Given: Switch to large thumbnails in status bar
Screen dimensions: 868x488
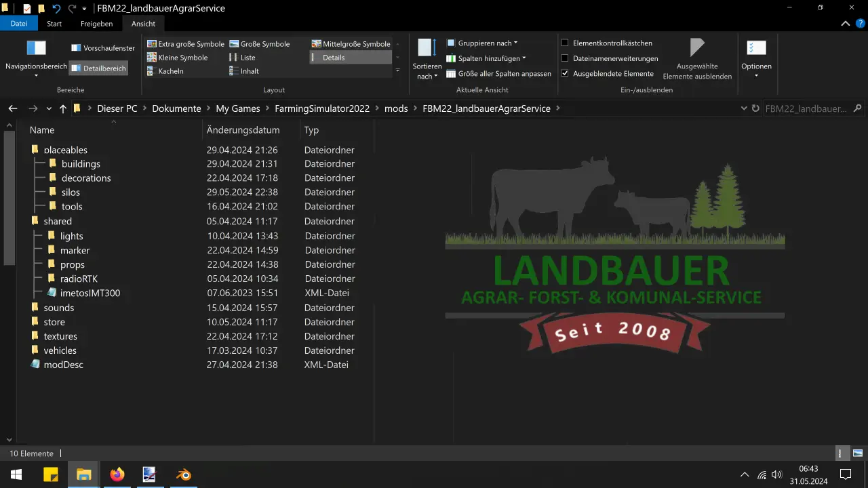Looking at the screenshot, I should [857, 453].
